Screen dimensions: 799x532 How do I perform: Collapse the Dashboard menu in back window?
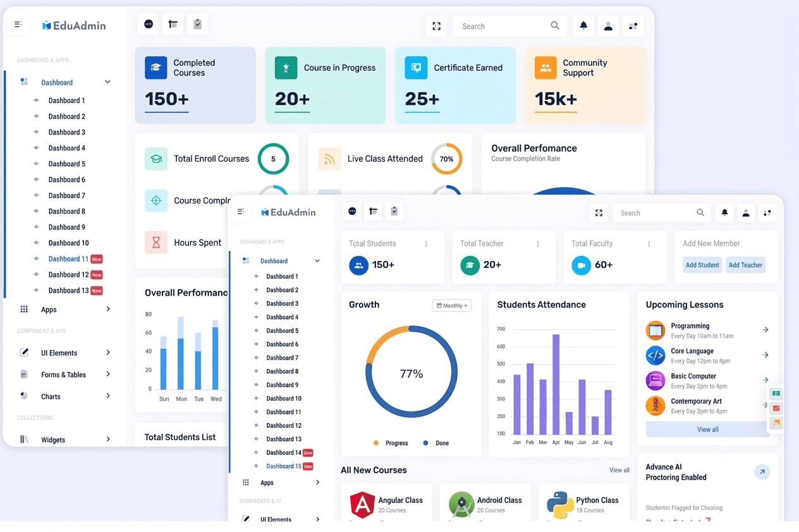(107, 82)
